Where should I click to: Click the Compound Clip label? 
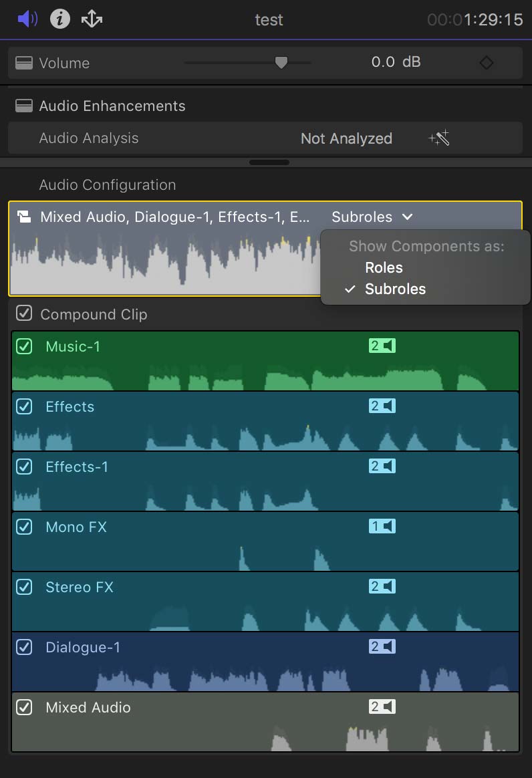[94, 314]
